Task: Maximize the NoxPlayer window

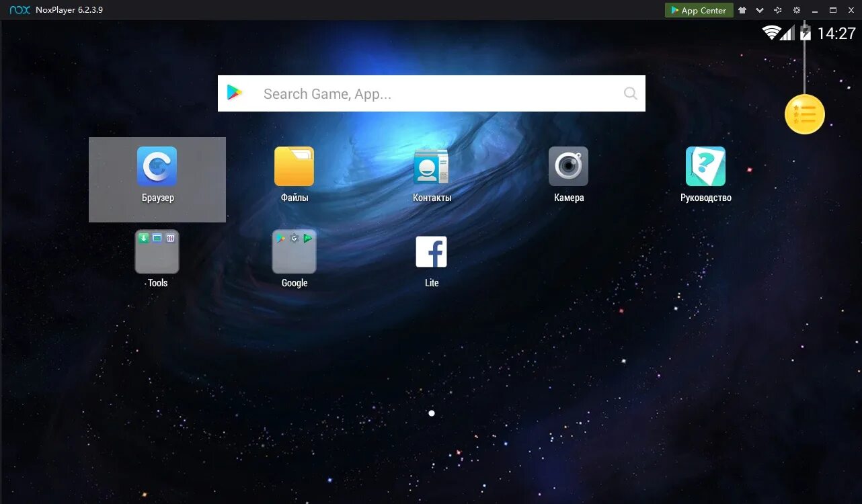Action: pyautogui.click(x=833, y=10)
